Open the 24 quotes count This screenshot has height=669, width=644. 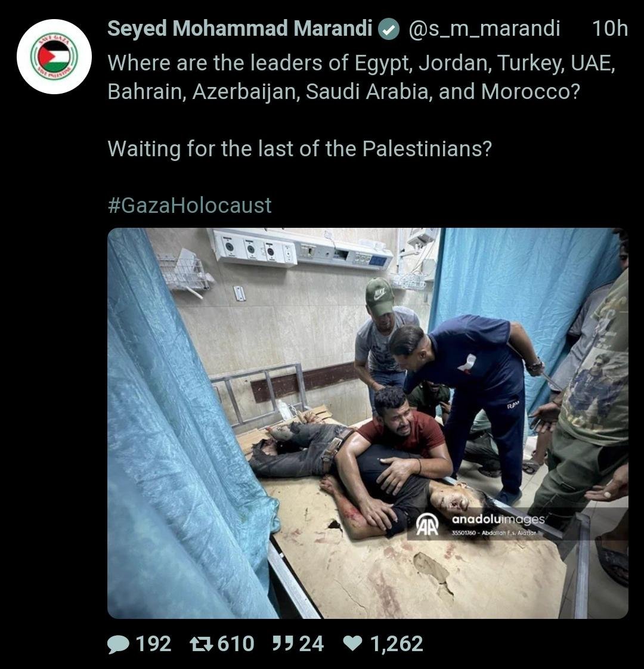pos(311,644)
